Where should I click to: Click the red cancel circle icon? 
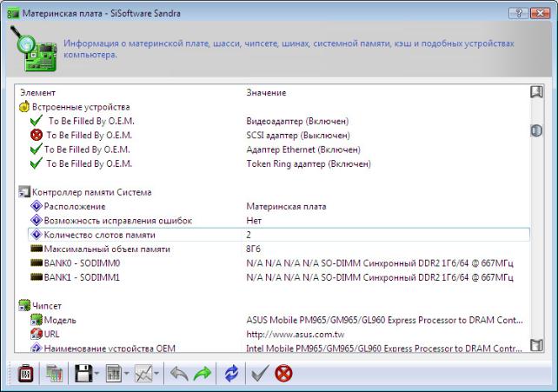click(283, 374)
